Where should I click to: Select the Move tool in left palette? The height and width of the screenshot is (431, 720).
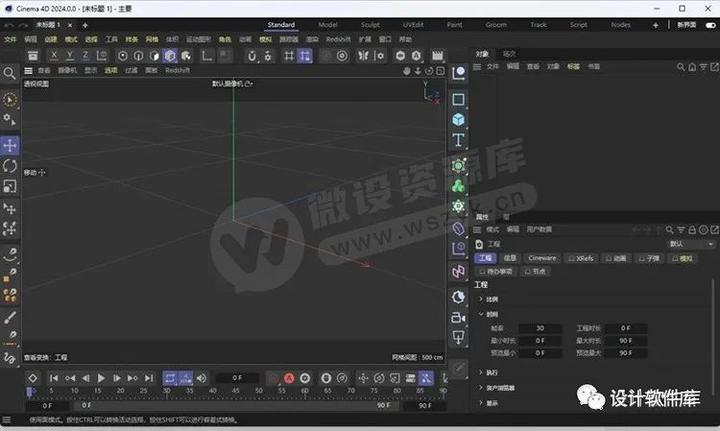click(10, 145)
